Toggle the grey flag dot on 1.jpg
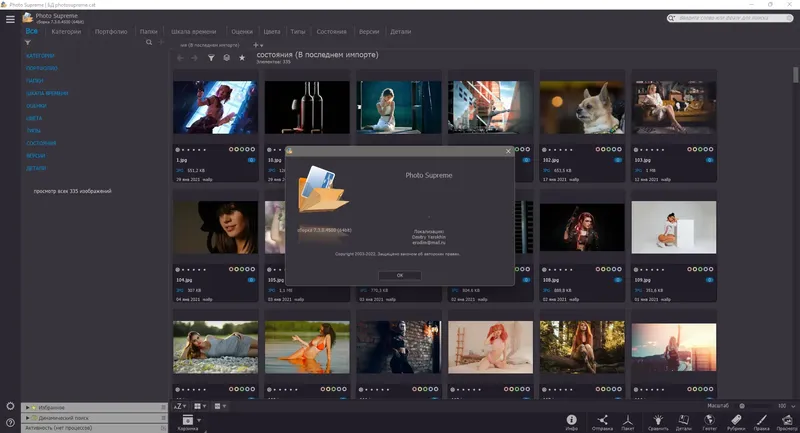Screen dimensions: 800x433 click(x=178, y=150)
